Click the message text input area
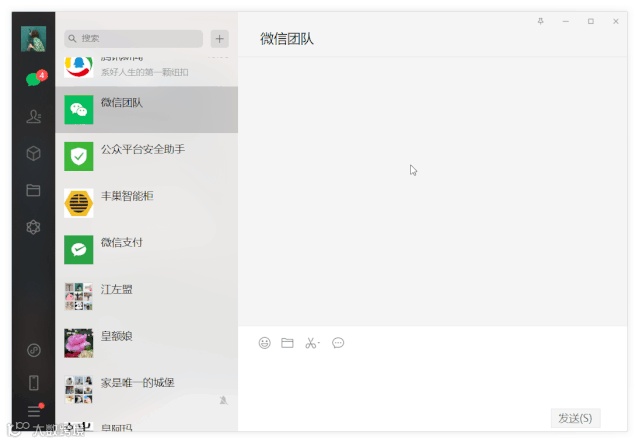639x443 pixels. [433, 379]
